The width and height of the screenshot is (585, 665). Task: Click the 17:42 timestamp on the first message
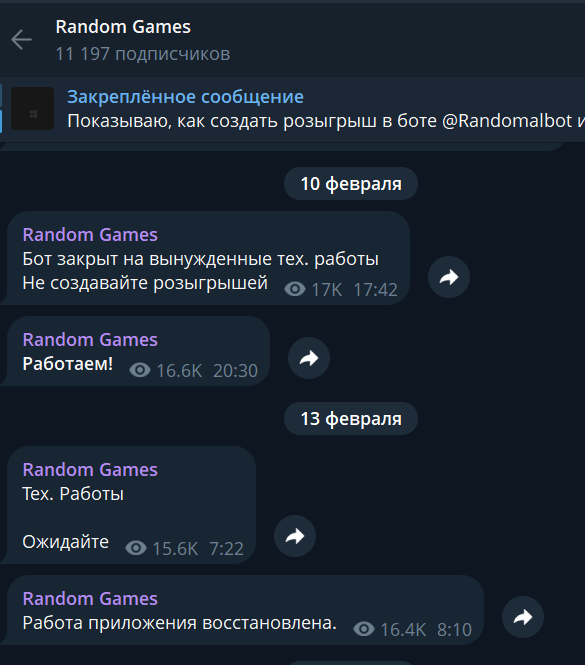(x=375, y=290)
